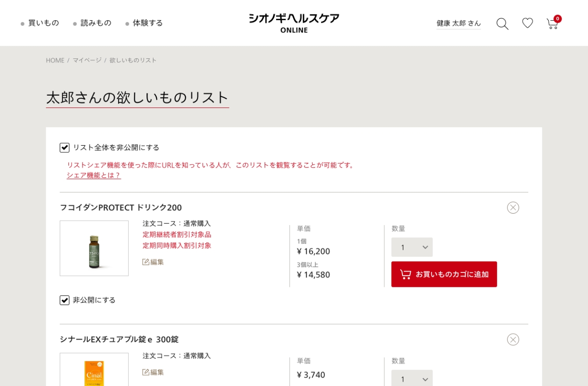Remove シナールEXチュアブル錠e 300錠 with its X icon
588x386 pixels.
tap(513, 340)
